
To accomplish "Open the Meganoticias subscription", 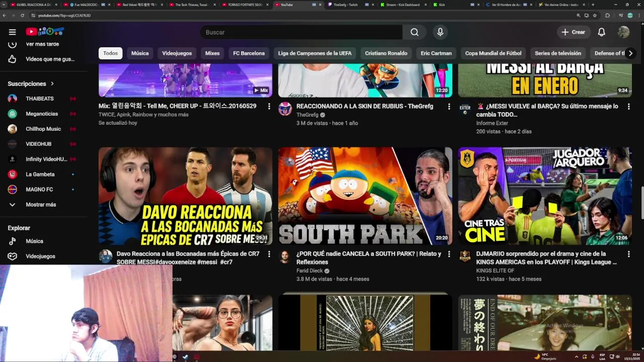I will (x=43, y=114).
